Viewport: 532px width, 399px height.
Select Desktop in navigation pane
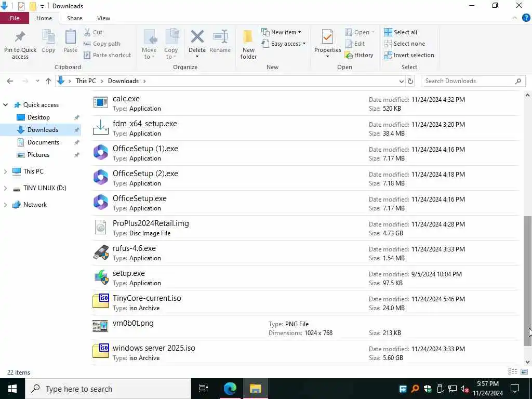[x=38, y=117]
